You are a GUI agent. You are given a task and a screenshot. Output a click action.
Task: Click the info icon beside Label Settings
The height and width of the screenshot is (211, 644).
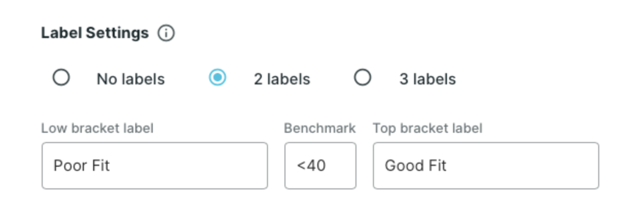click(x=166, y=33)
